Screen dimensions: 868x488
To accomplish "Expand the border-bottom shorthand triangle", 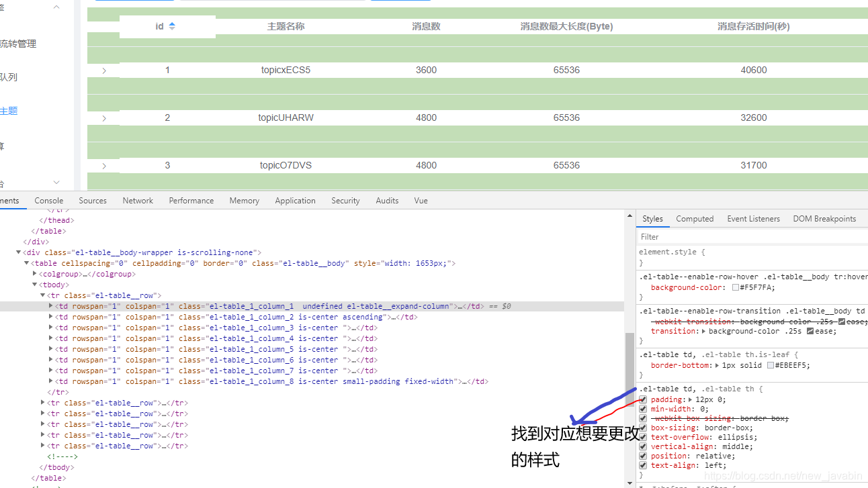I will [717, 365].
